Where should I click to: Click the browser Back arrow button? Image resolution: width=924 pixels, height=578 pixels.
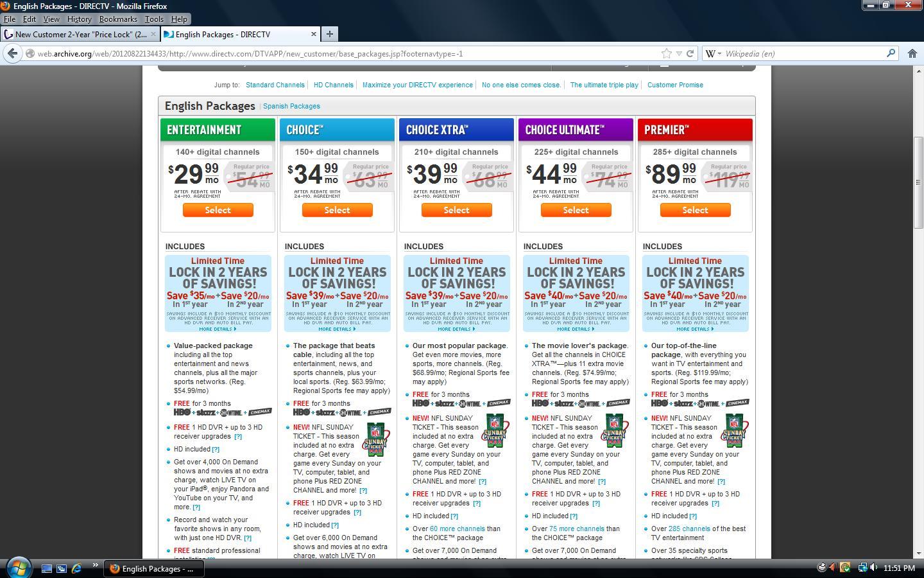coord(12,53)
